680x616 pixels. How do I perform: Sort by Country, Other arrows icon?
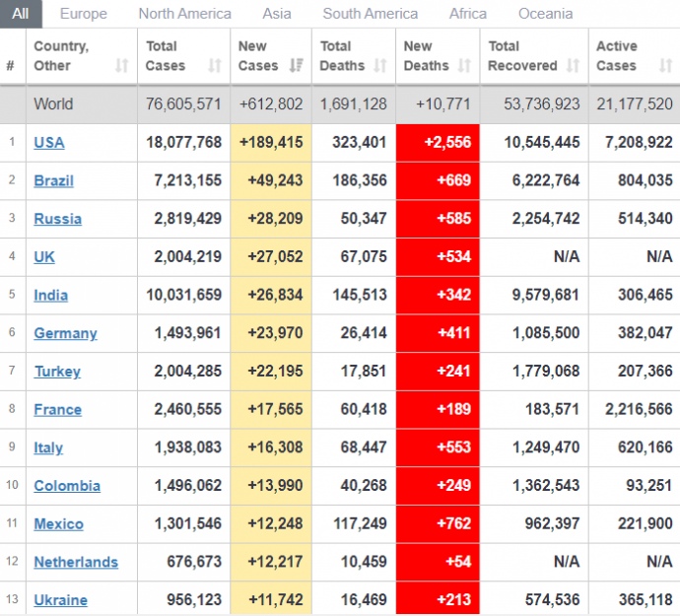click(x=122, y=66)
